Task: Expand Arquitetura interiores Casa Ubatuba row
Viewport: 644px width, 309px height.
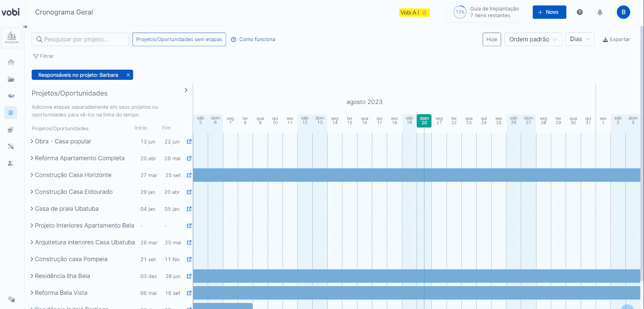Action: tap(32, 243)
